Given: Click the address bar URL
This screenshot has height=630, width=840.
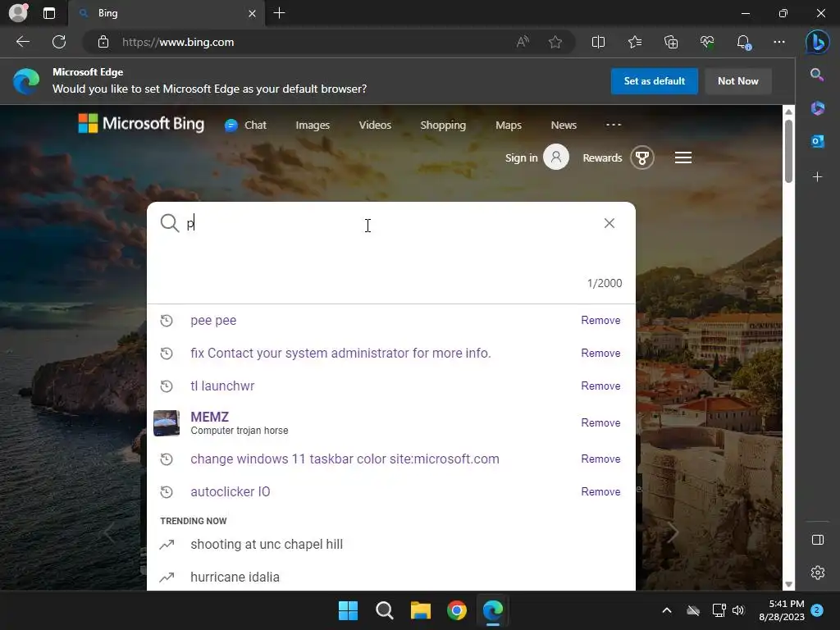Looking at the screenshot, I should [178, 42].
